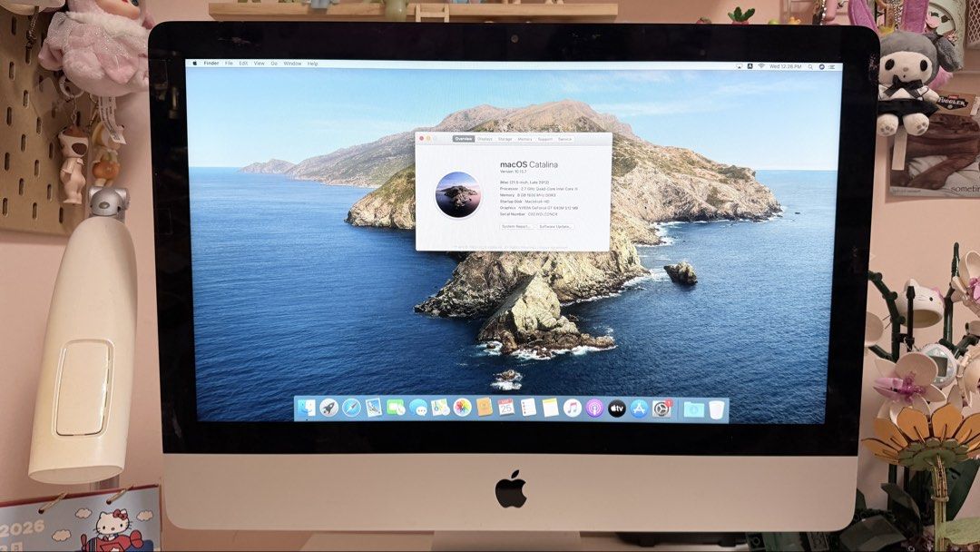
Task: Click the Catalina island image in About window
Action: [x=458, y=195]
